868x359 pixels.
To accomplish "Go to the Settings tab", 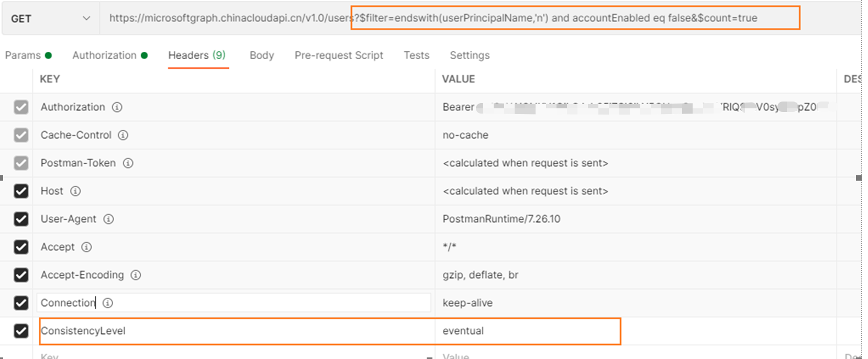I will pos(470,55).
